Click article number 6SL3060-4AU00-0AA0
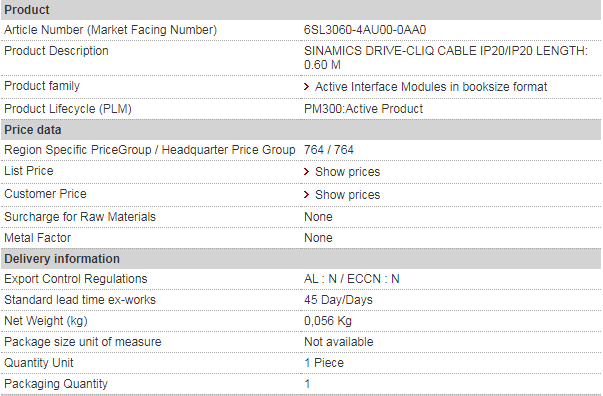Viewport: 603px width, 396px height. click(365, 30)
